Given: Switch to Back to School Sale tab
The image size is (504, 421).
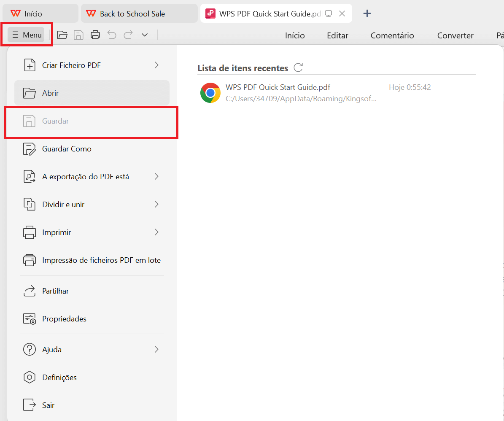Looking at the screenshot, I should 139,13.
